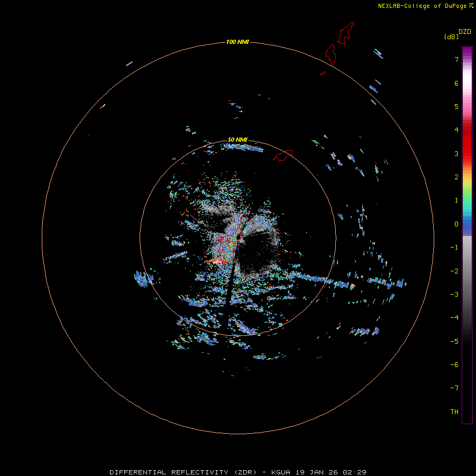Click the bright white-pink echo near radar center

[217, 261]
